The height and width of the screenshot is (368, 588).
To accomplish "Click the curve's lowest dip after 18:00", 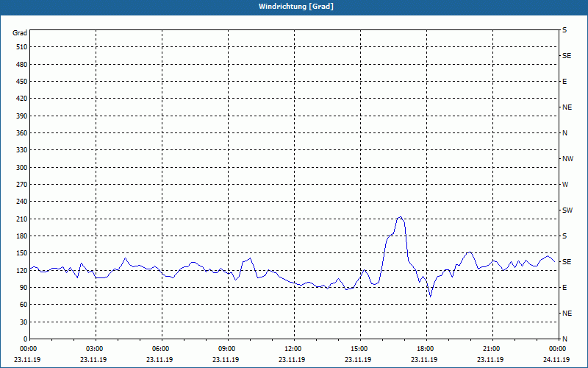I will point(430,297).
